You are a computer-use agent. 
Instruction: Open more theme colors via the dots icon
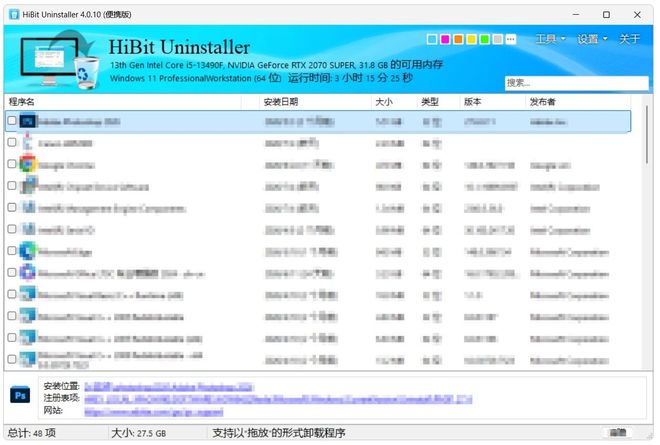coord(511,39)
